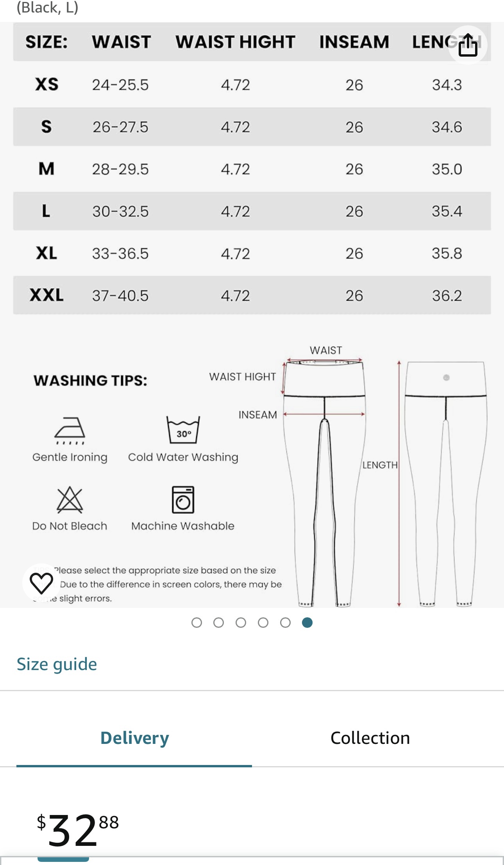Click the heart wishlist icon
The image size is (504, 865).
click(41, 584)
